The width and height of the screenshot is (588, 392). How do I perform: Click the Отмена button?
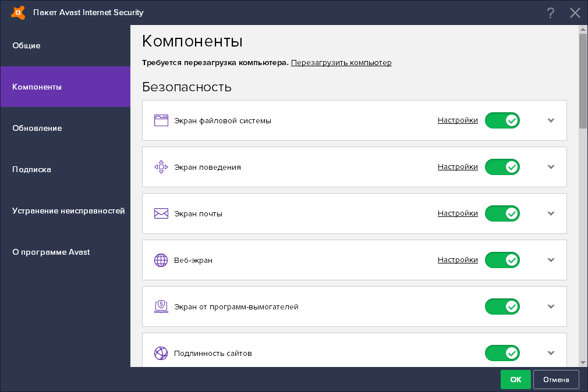click(x=556, y=379)
